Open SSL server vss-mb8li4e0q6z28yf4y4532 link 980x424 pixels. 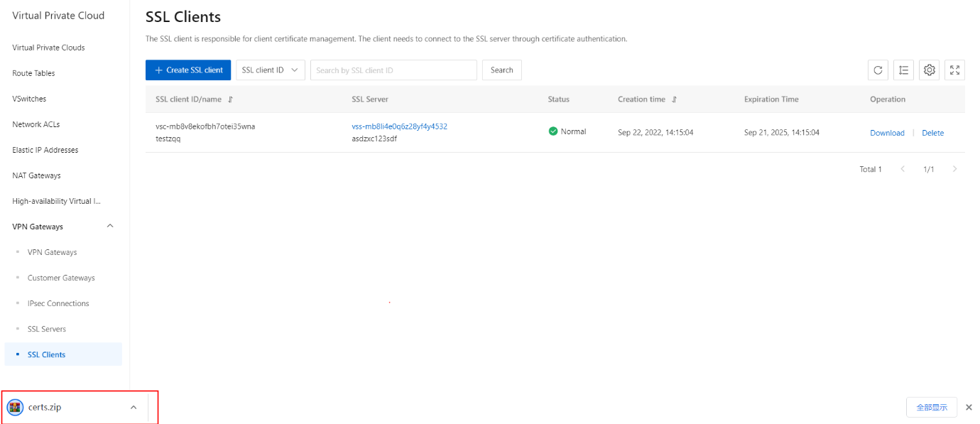pos(400,126)
